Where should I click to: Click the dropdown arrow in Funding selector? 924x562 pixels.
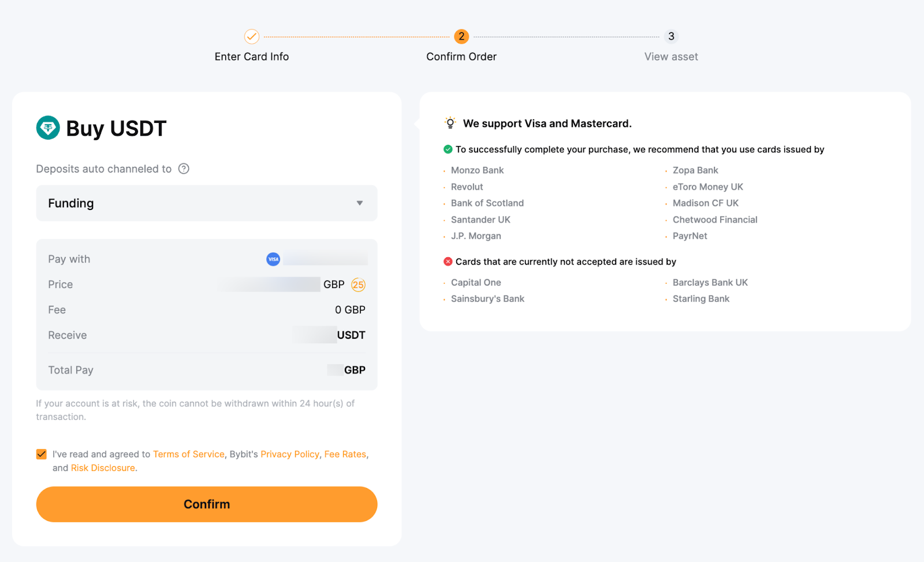[x=359, y=203]
